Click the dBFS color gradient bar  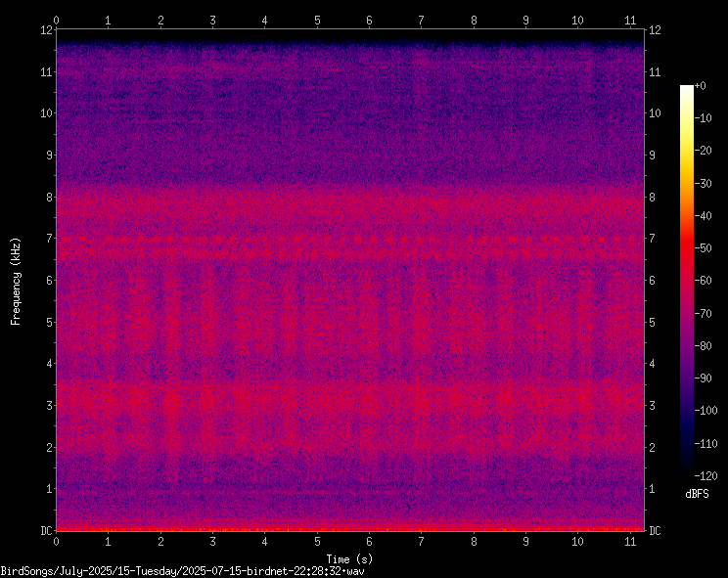687,280
